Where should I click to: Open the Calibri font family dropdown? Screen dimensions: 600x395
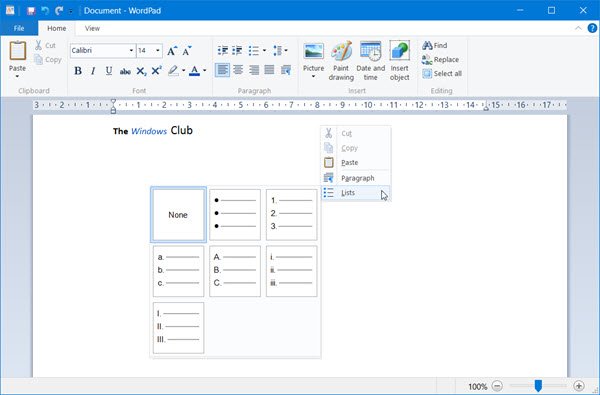coord(131,51)
